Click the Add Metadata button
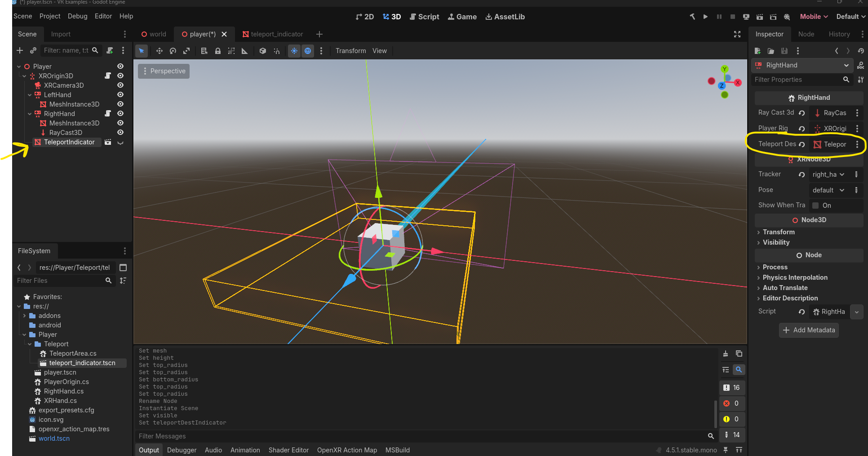The image size is (868, 456). pyautogui.click(x=809, y=330)
